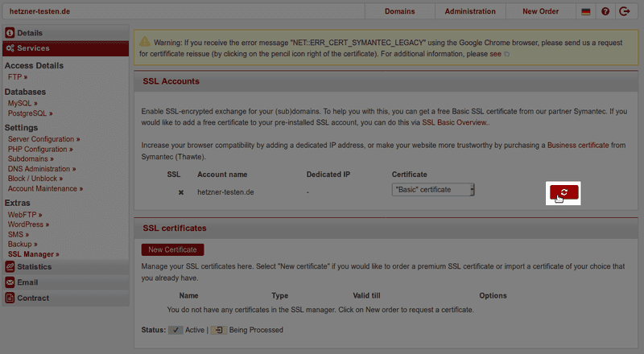This screenshot has width=644, height=354.
Task: Open the "Basic" certificate dropdown
Action: [433, 190]
